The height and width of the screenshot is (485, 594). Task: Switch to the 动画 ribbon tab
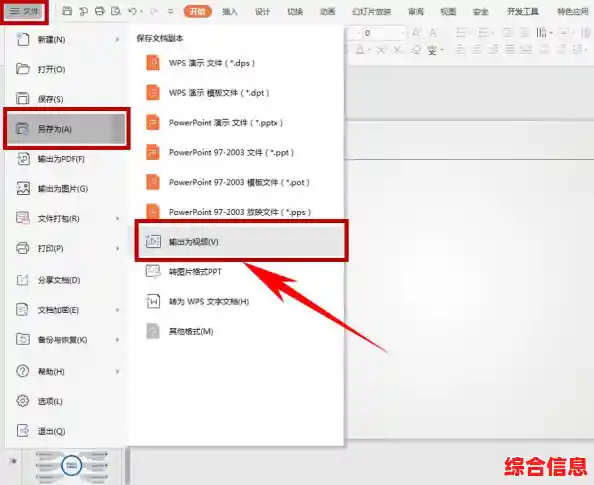(x=327, y=12)
